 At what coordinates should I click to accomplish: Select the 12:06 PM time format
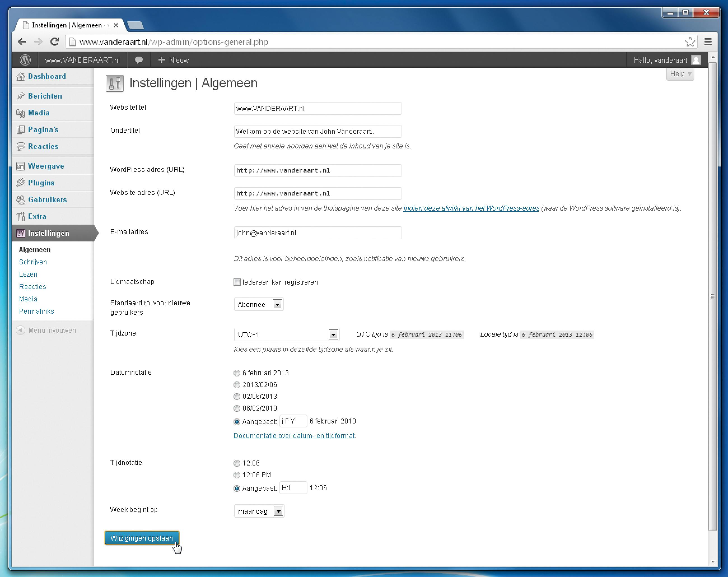(x=237, y=475)
